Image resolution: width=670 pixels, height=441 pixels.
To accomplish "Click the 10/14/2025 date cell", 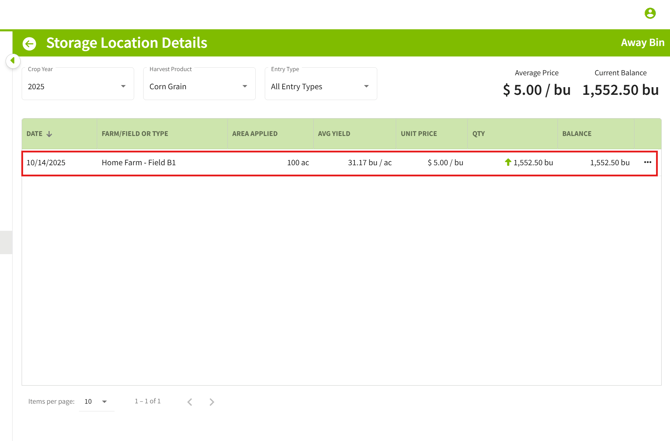I will pos(46,163).
